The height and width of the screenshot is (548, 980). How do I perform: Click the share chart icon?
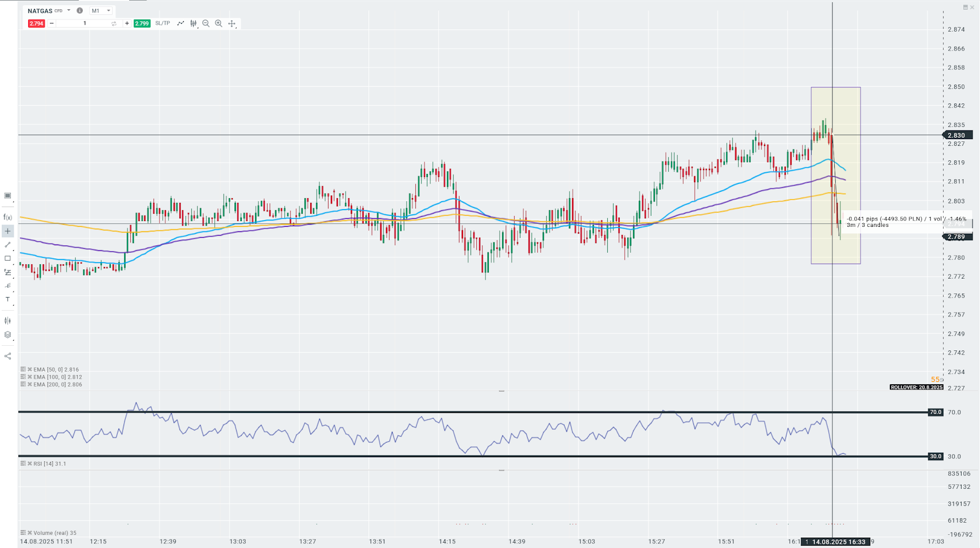pos(7,356)
